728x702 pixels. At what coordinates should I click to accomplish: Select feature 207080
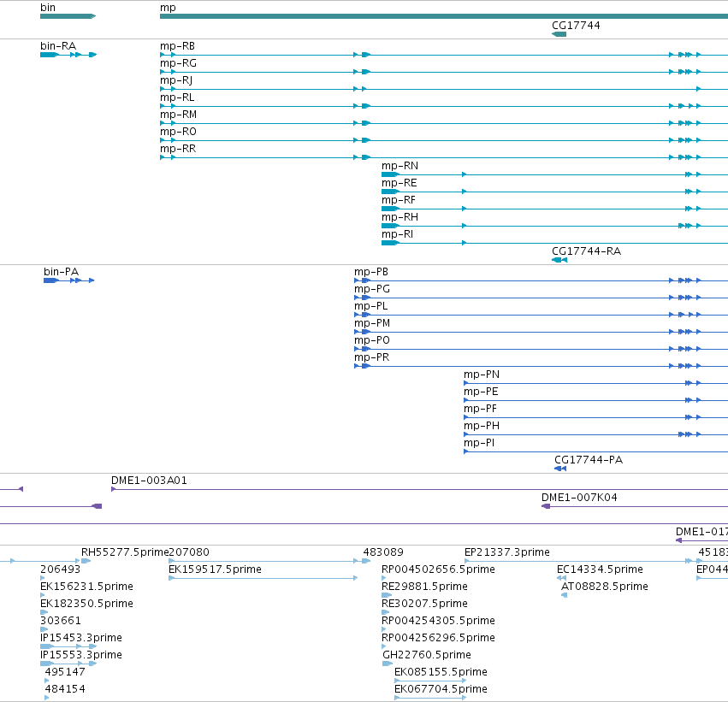(x=189, y=552)
